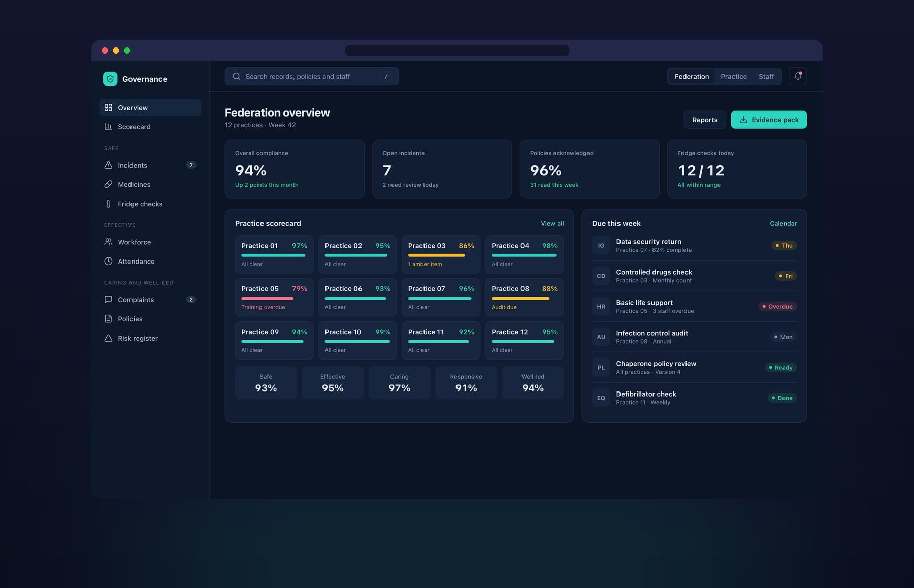Click the Overdue status pill

tap(777, 307)
